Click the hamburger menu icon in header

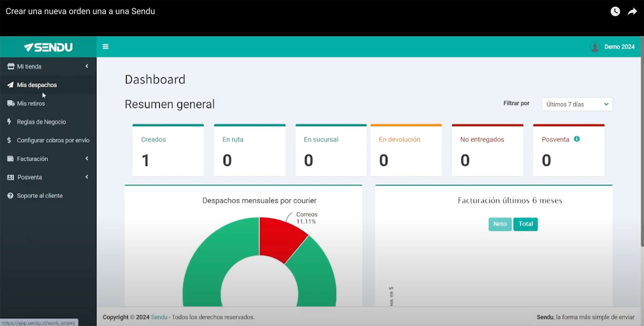pos(106,47)
